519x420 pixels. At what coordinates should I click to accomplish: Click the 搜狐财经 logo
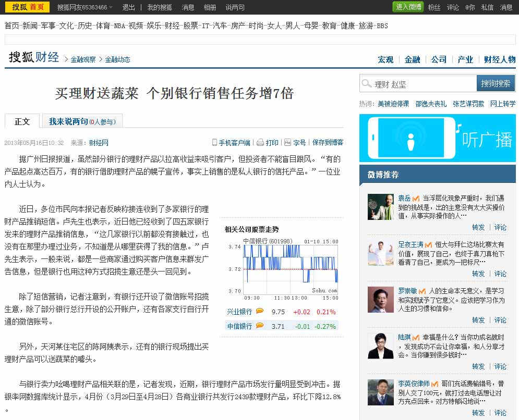coord(34,57)
